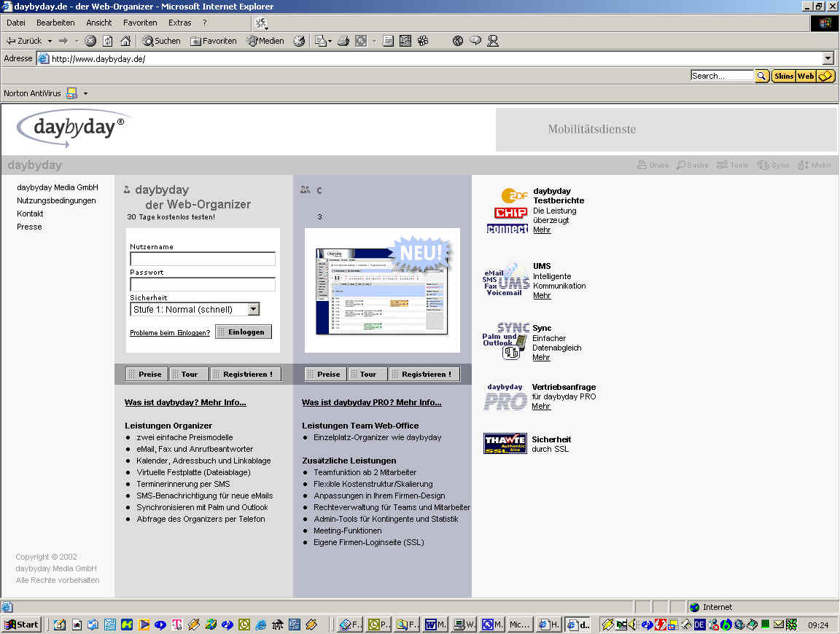Click the Norton AntiVirus icon
Viewport: 840px width, 634px height.
point(71,93)
